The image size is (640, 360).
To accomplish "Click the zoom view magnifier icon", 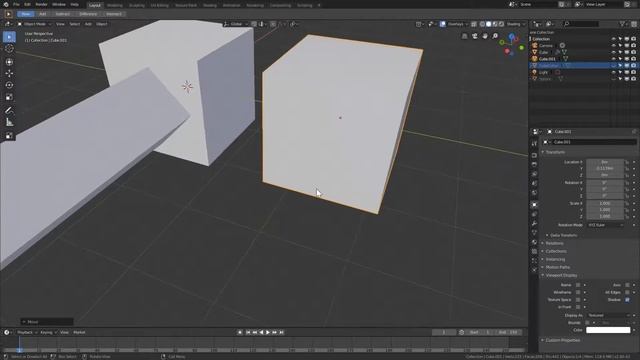I will pos(495,36).
